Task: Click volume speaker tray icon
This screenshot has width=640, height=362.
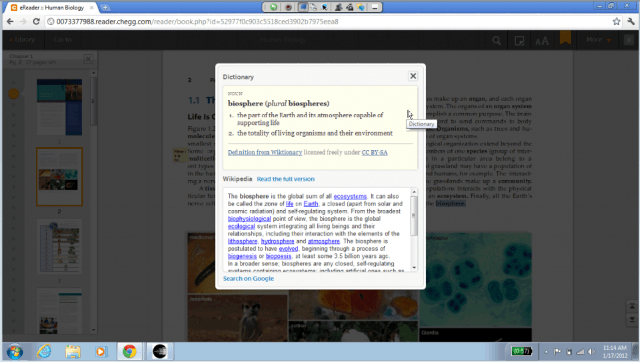Action: point(591,351)
